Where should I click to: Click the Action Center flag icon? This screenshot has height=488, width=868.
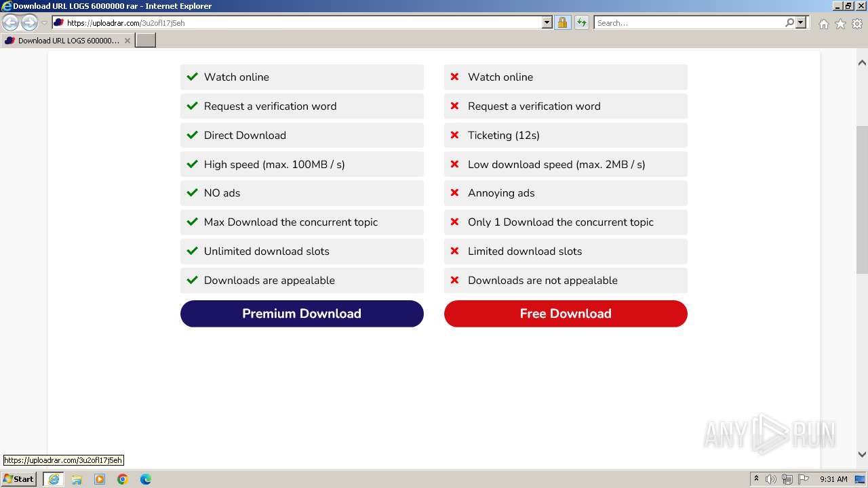[804, 479]
